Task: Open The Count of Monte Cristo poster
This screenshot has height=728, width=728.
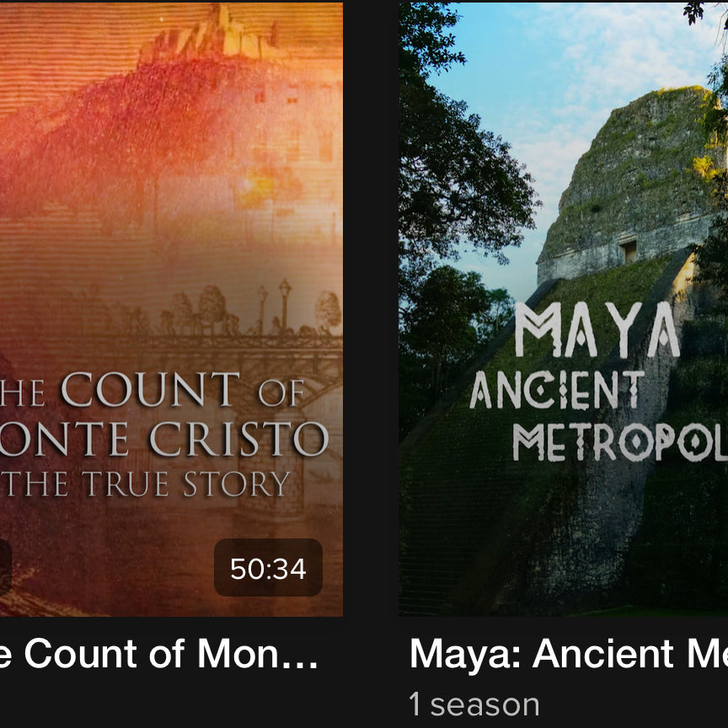Action: [171, 310]
